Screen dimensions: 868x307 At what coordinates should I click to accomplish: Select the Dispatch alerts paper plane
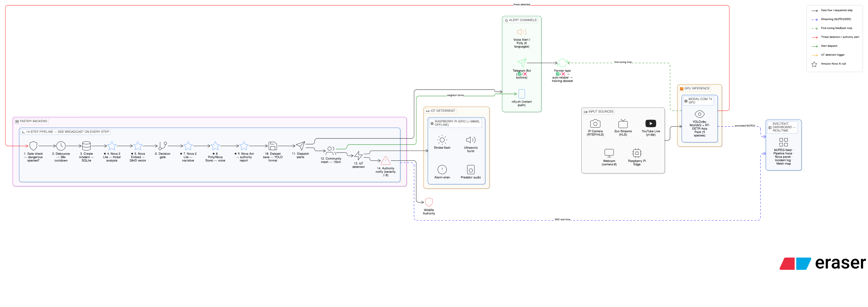coord(300,146)
